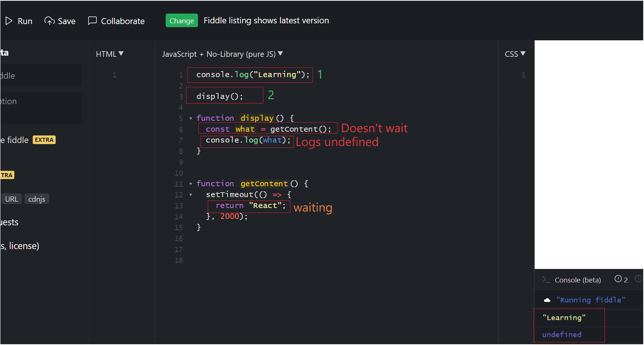
Task: Click the fiddle title input field
Action: pos(40,76)
